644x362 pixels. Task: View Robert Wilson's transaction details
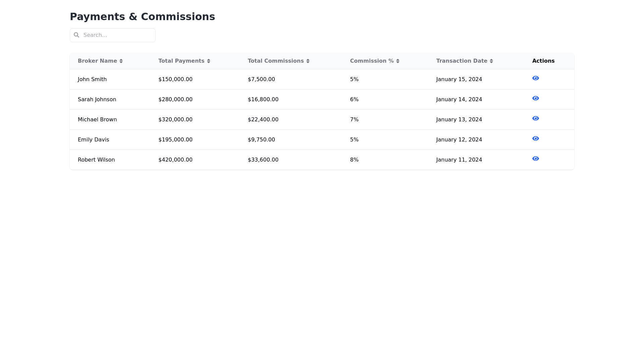(x=535, y=159)
